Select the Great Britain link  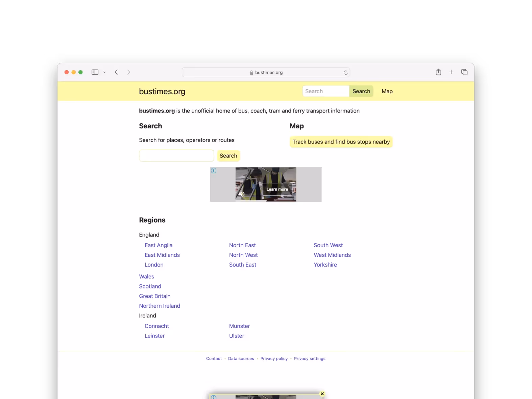point(155,296)
